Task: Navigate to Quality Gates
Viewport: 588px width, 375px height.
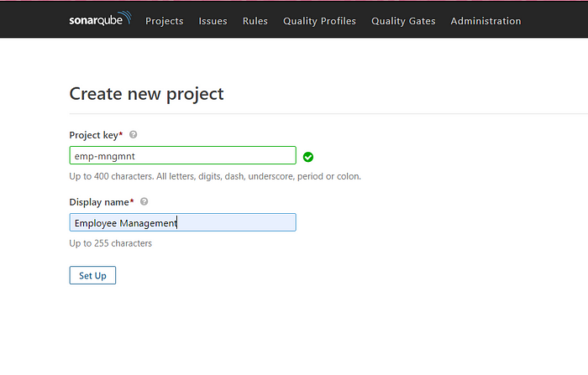Action: [x=403, y=21]
